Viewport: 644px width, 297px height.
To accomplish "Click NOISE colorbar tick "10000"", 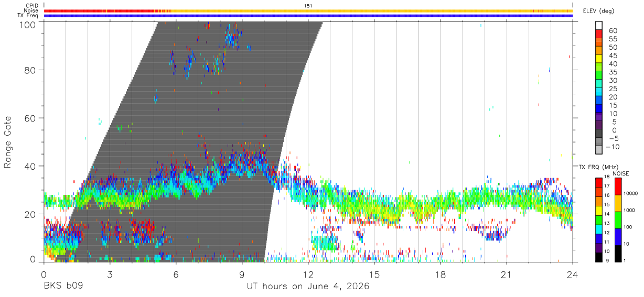I will tap(632, 193).
